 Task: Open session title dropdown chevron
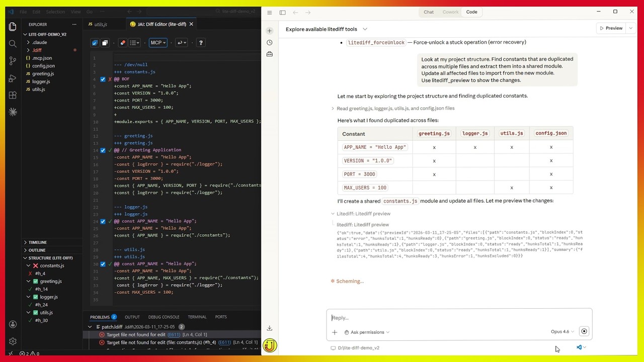[x=365, y=29]
